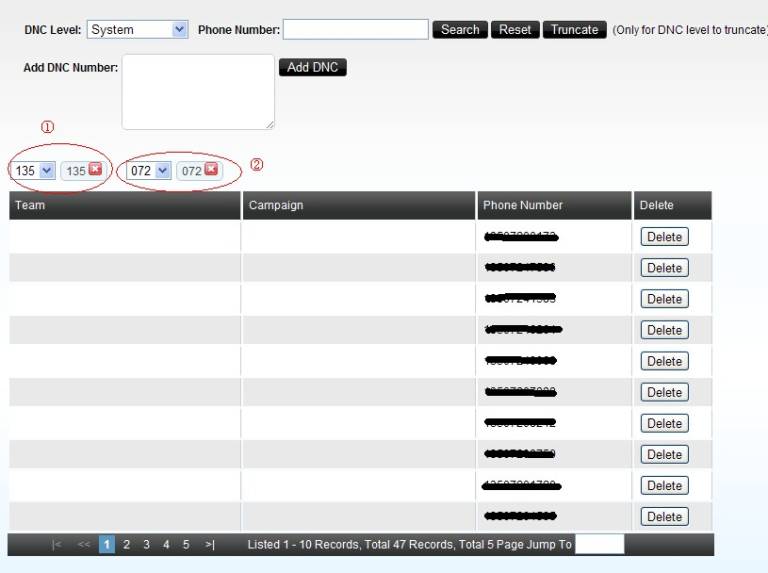Click the Truncate button
Screen dimensions: 768x573
(575, 30)
